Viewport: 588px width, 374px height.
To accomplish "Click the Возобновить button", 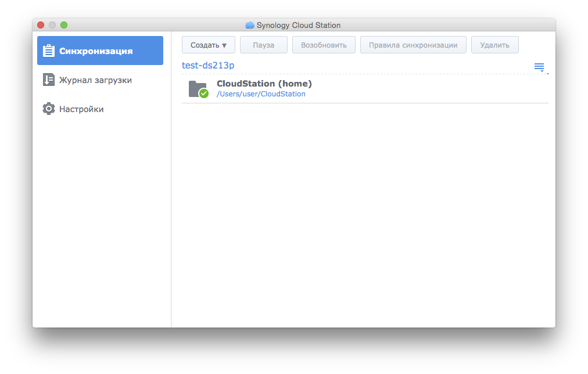I will [x=324, y=45].
